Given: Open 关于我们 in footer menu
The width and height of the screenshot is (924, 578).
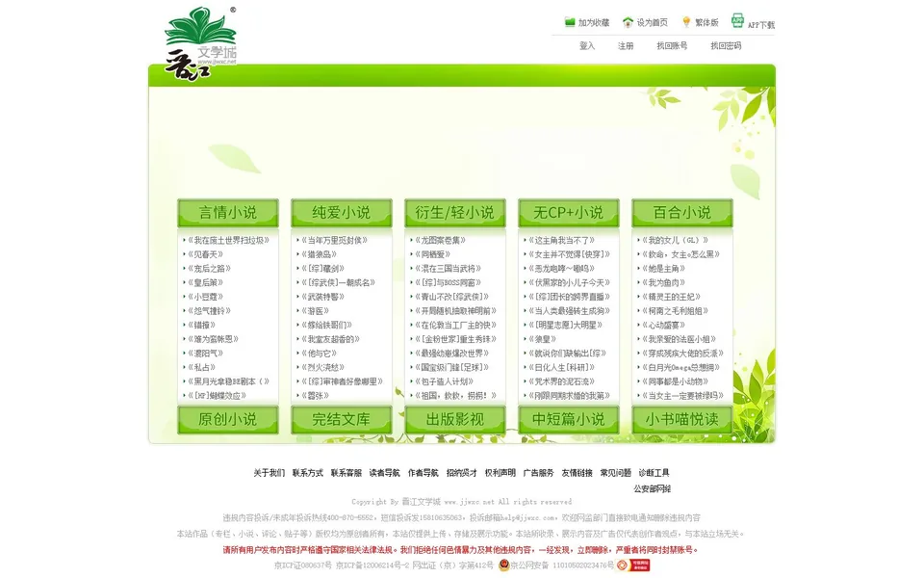Looking at the screenshot, I should click(x=269, y=473).
